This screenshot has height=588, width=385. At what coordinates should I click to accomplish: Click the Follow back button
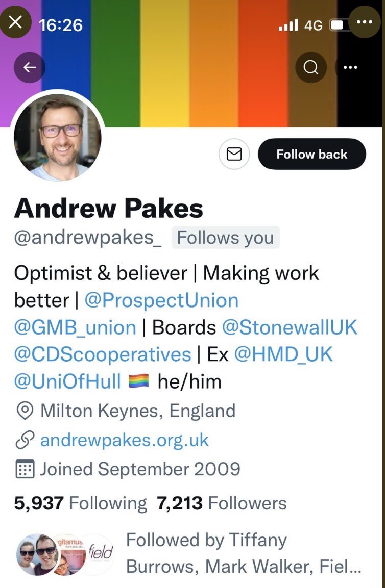coord(312,154)
